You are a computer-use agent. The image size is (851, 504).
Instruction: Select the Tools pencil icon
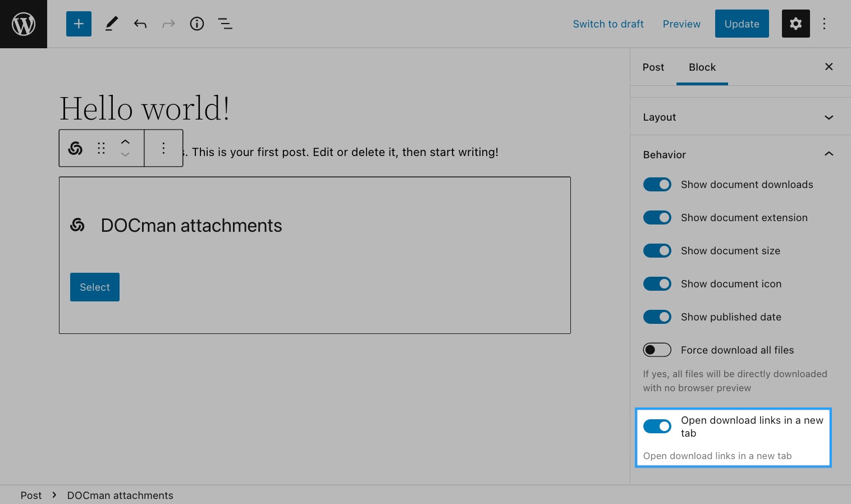112,24
